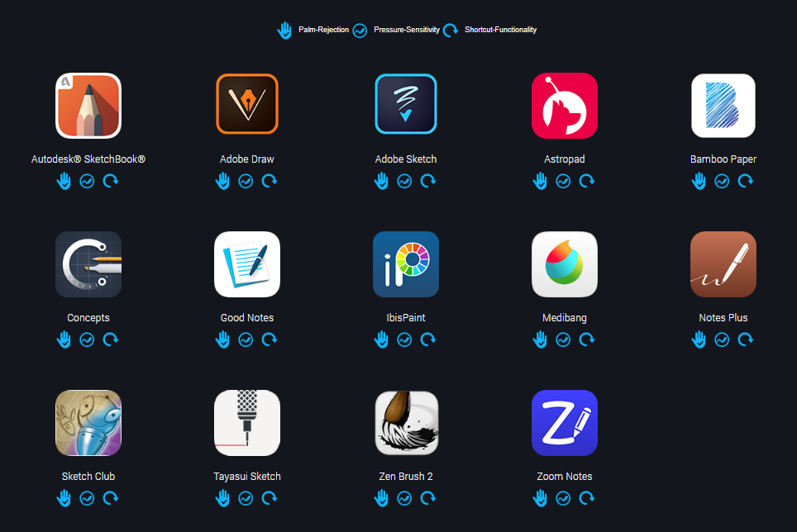Select the Zoom Notes app icon

click(x=564, y=422)
